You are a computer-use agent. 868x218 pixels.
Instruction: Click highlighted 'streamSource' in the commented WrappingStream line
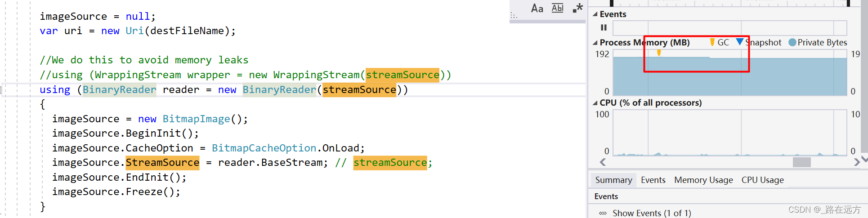[x=403, y=75]
